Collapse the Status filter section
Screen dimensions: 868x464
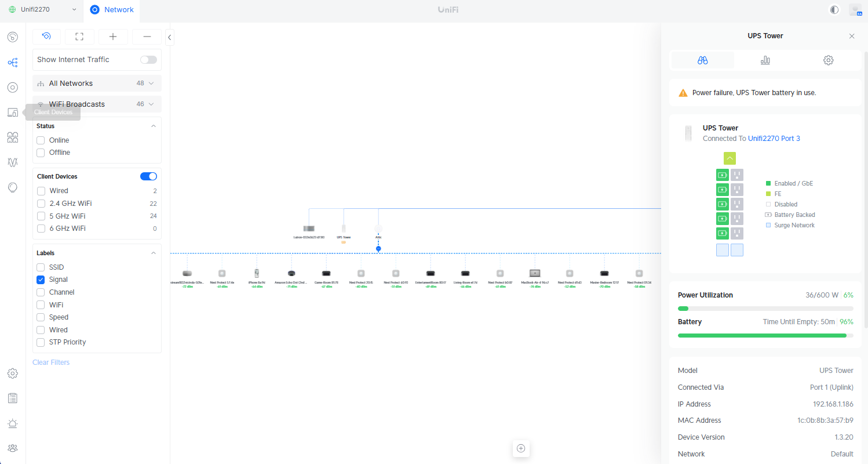(x=154, y=126)
